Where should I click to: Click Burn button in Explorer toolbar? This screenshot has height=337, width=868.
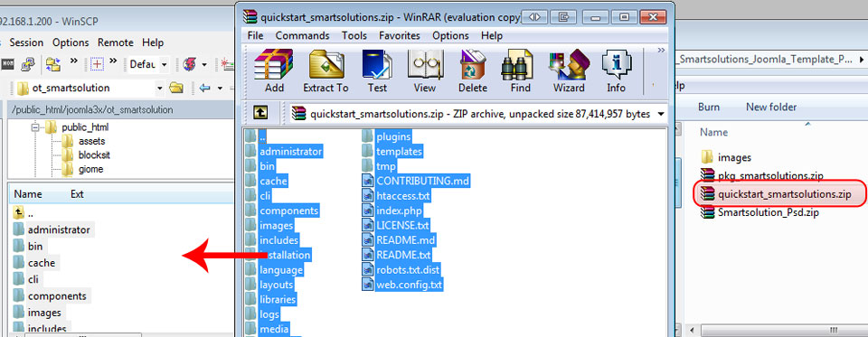(709, 108)
